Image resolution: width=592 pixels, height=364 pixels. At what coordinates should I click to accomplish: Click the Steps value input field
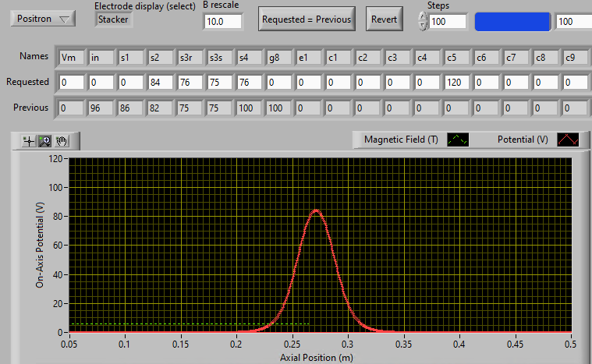pos(448,21)
